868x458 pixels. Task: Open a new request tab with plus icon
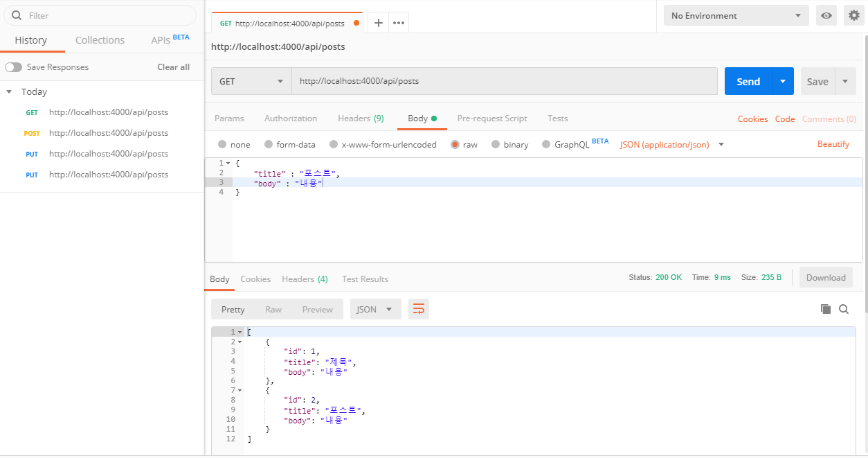(379, 23)
